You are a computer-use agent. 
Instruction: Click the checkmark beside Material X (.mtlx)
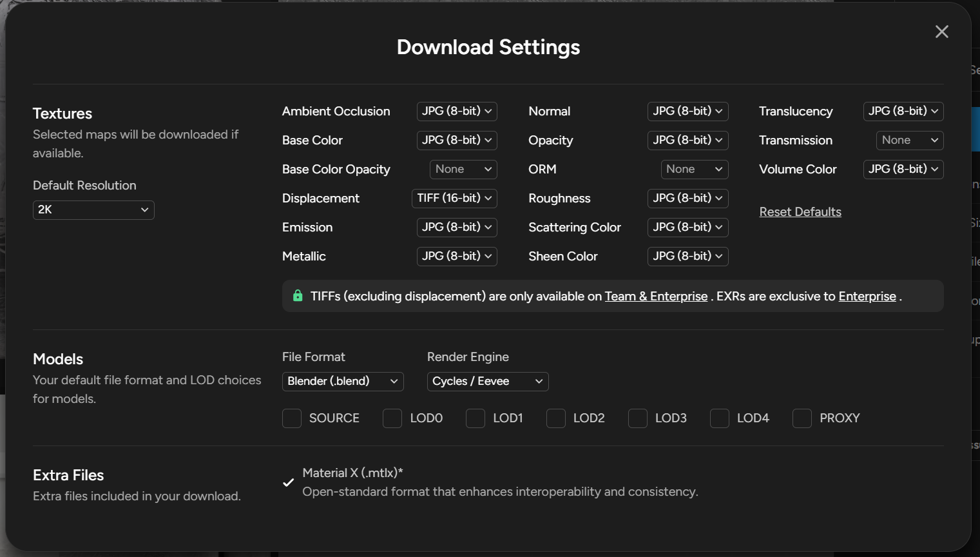point(288,482)
